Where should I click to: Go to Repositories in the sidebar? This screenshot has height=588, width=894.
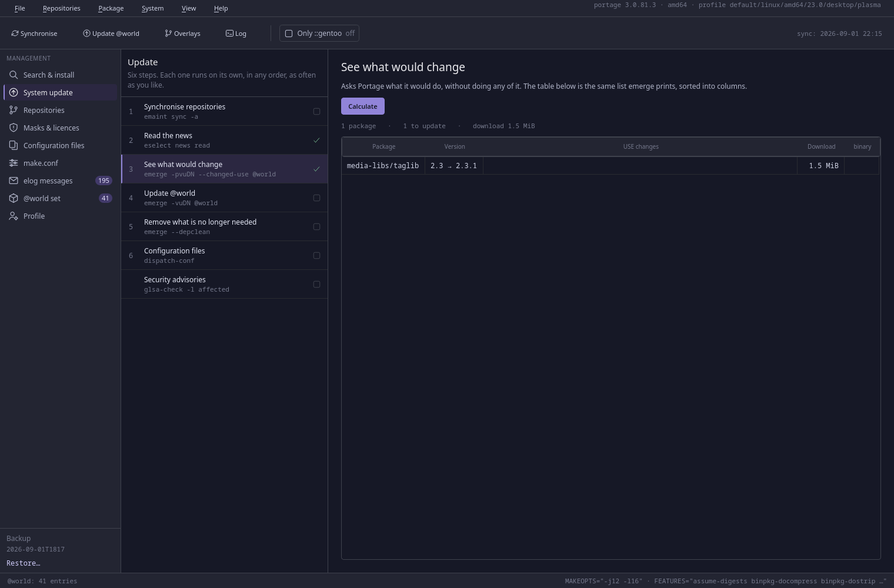click(x=60, y=110)
